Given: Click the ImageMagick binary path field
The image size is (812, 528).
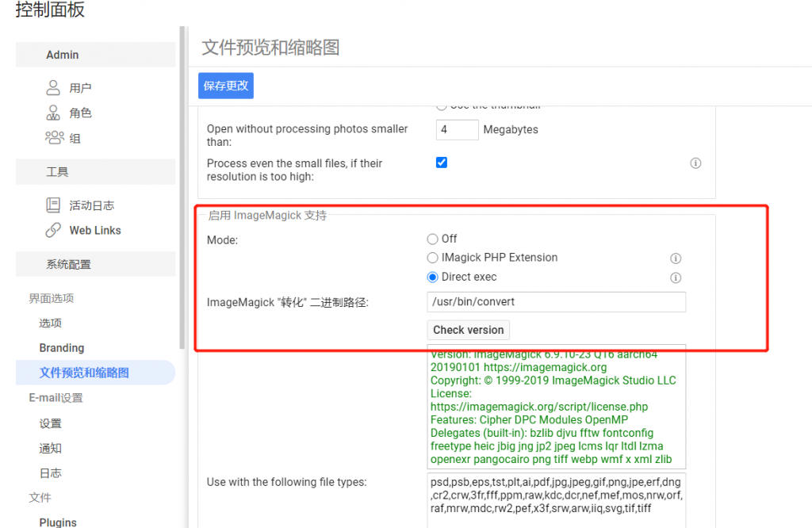Looking at the screenshot, I should point(556,302).
